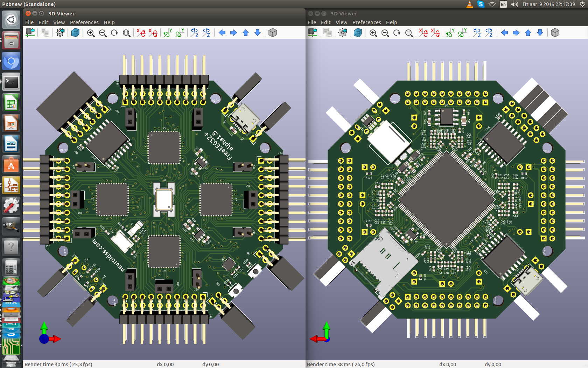Fit board to screen in right 3D Viewer

coord(409,33)
